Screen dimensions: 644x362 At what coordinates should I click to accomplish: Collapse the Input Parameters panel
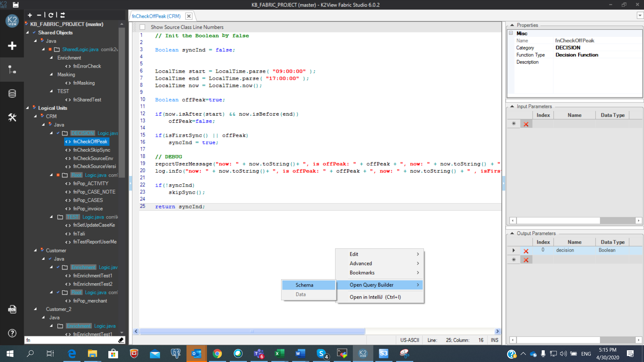pyautogui.click(x=512, y=106)
